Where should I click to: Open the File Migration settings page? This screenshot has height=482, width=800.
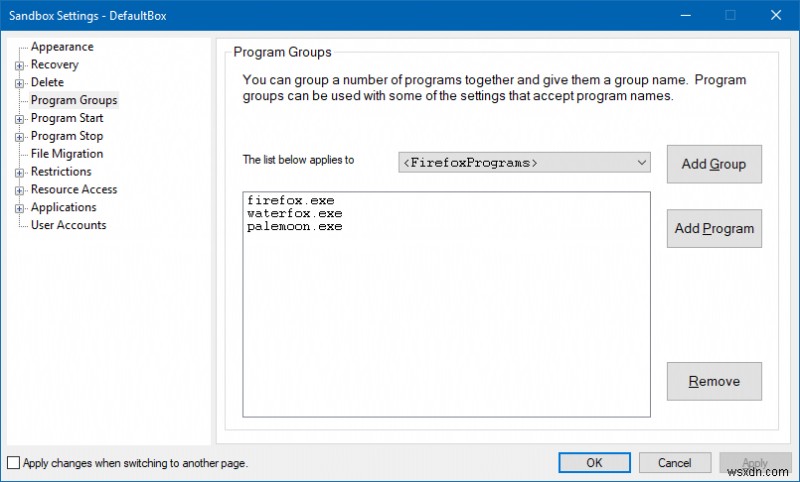(x=67, y=154)
